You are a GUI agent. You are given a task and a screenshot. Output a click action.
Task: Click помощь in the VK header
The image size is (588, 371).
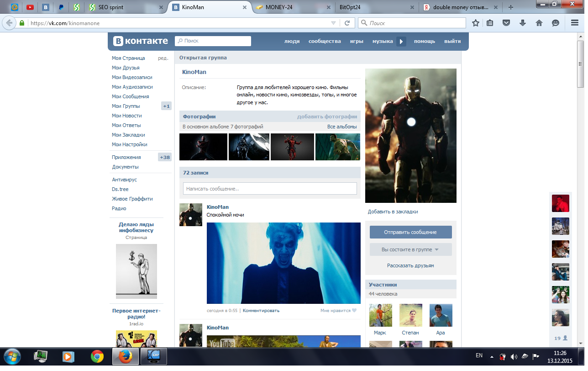[425, 41]
